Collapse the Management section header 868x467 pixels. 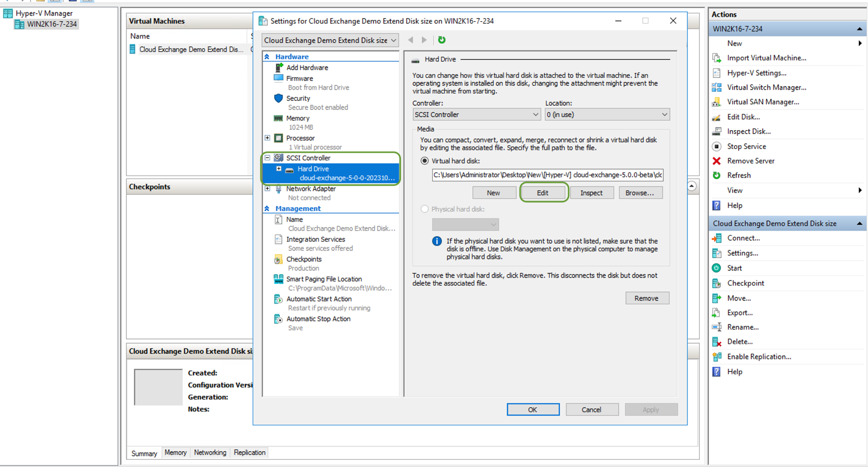coord(267,208)
